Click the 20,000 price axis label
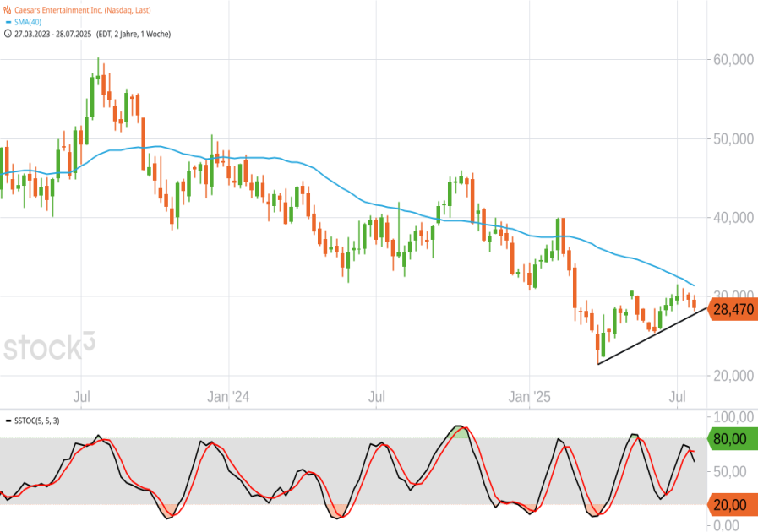The height and width of the screenshot is (532, 758). click(x=733, y=376)
